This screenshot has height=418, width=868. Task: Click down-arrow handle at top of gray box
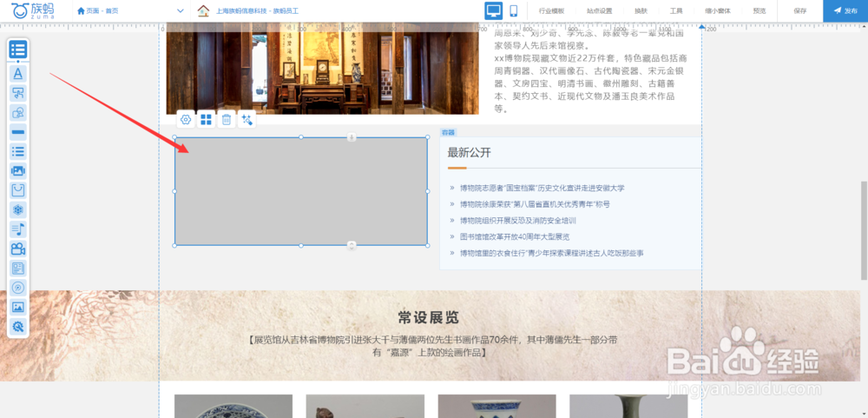point(352,137)
